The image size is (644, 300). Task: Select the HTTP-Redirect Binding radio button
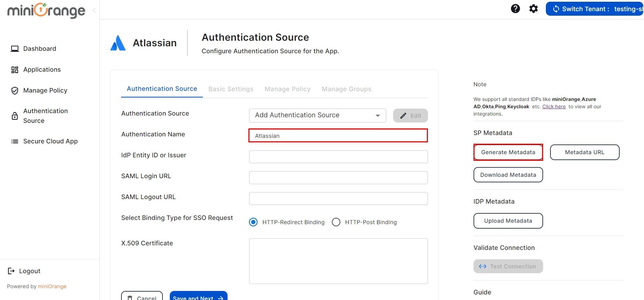pos(253,222)
